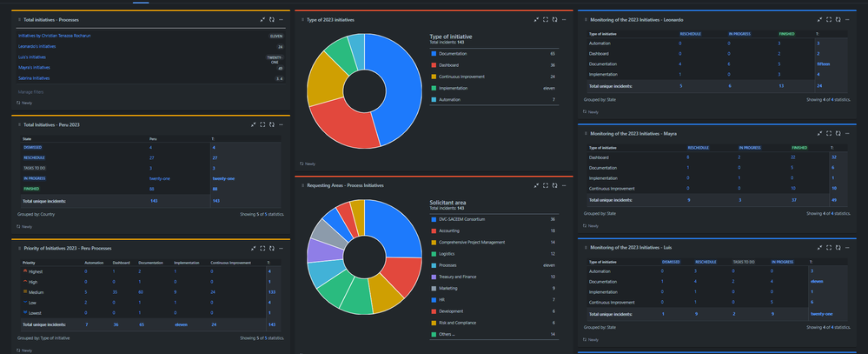Open Sabrina initiatives filter
Image resolution: width=868 pixels, height=354 pixels.
coord(34,78)
